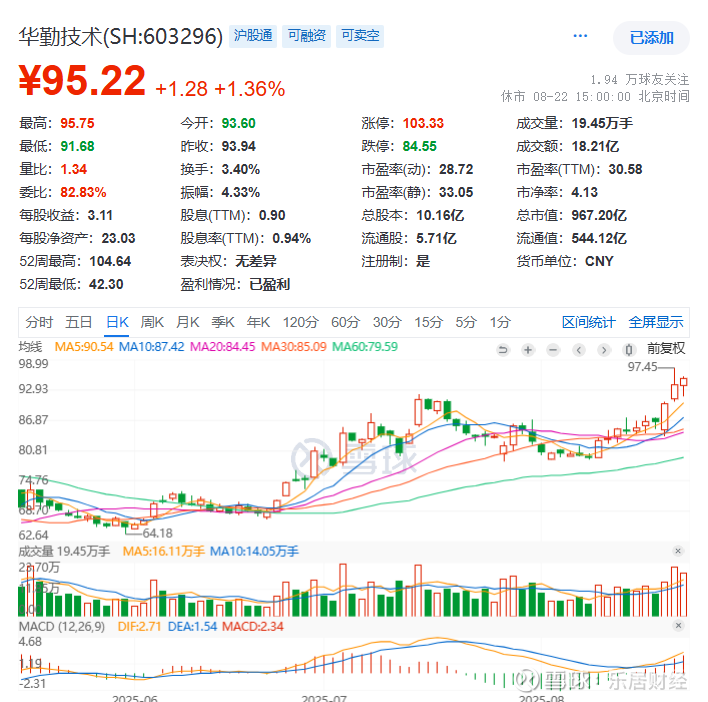708x702 pixels.
Task: Close the MACD indicator panel
Action: [678, 625]
